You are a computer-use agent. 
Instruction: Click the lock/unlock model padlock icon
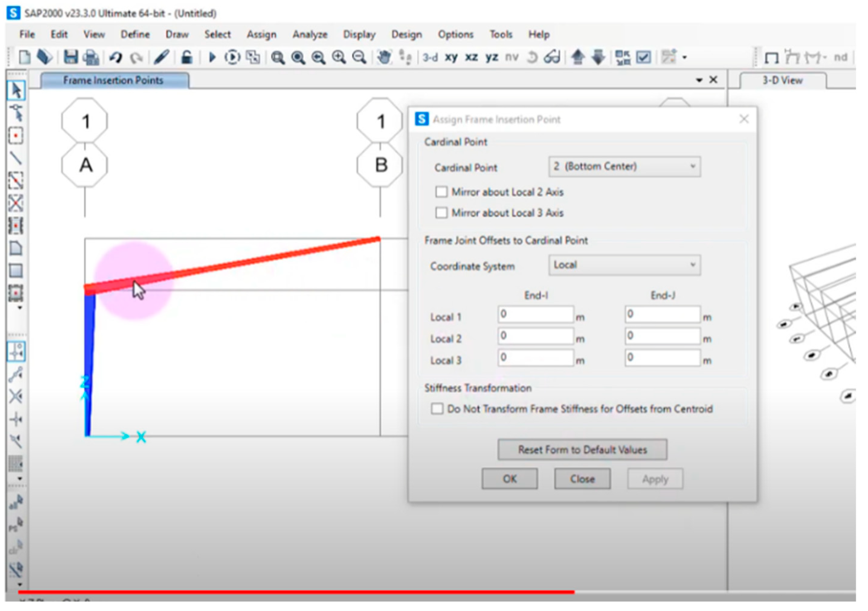[x=186, y=57]
